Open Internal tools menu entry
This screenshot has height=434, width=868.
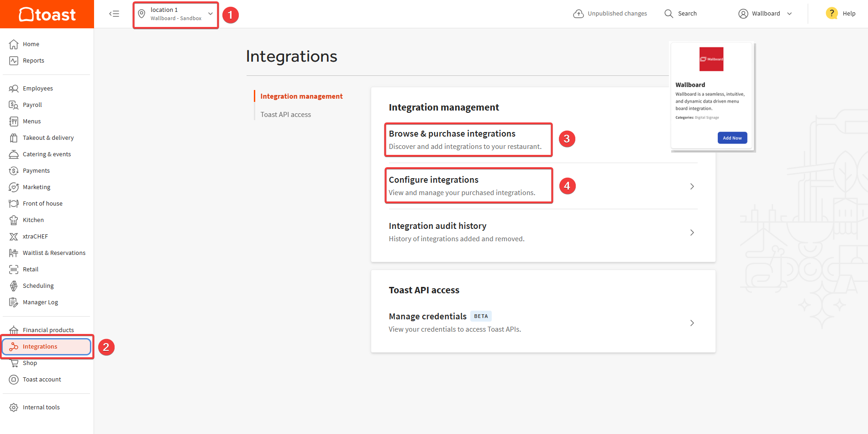pos(41,408)
